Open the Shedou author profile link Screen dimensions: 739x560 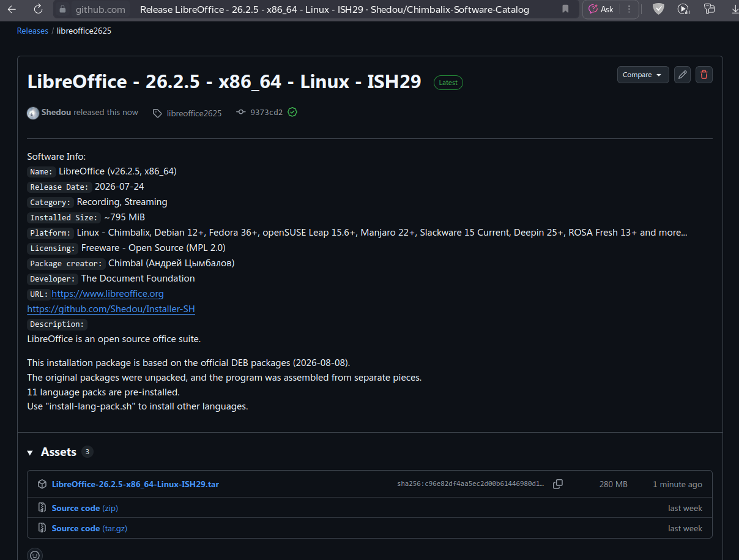pyautogui.click(x=56, y=113)
